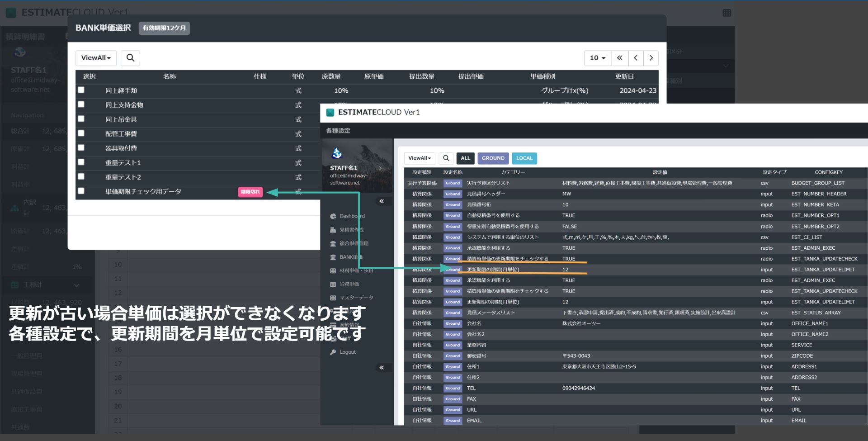The height and width of the screenshot is (441, 868).
Task: Go to the first page with the double-left arrow
Action: [x=619, y=58]
